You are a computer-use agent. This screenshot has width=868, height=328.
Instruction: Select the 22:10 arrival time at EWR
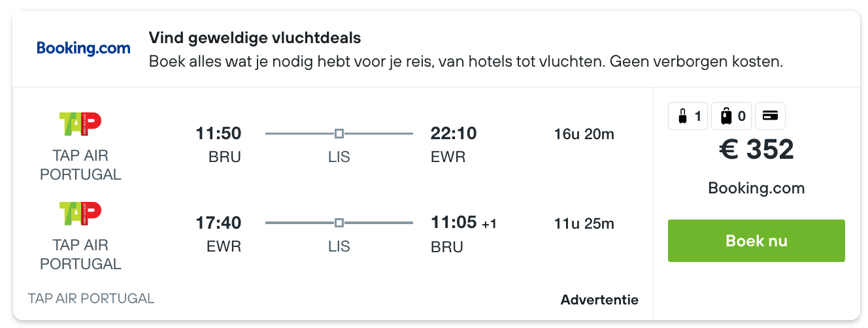click(454, 134)
